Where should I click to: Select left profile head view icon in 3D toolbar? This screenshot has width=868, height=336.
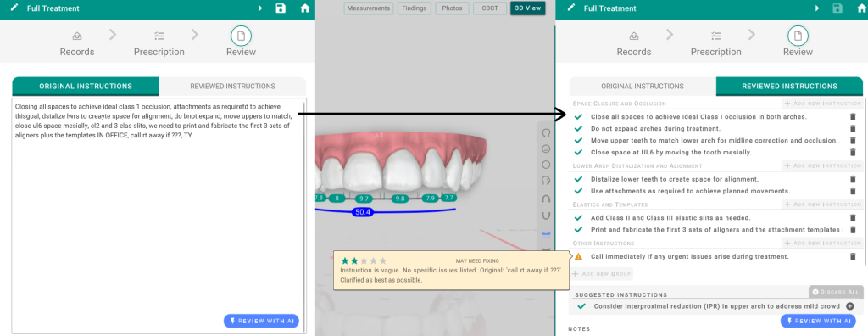(546, 181)
